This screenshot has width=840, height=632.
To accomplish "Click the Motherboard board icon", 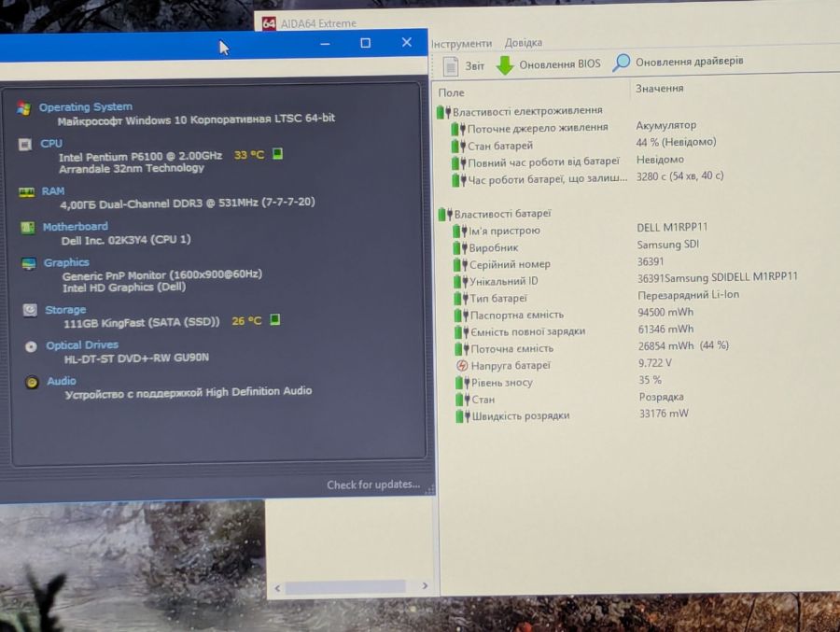I will [x=28, y=228].
